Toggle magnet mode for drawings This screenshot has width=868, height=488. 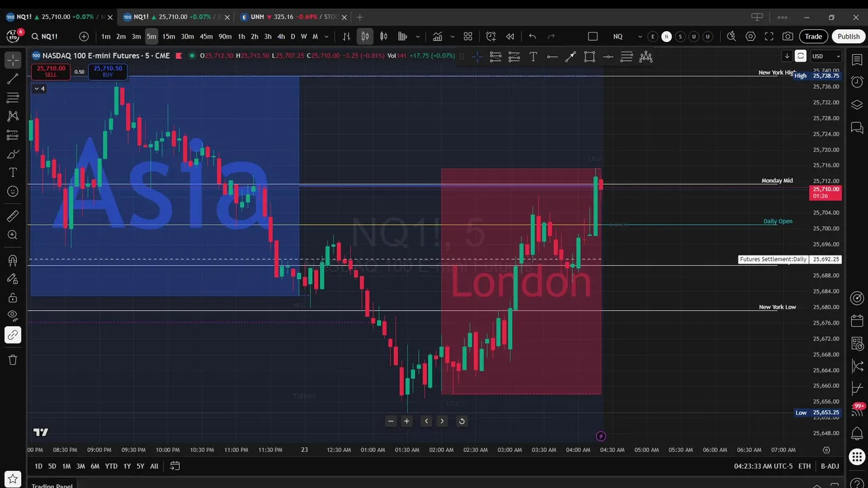13,260
